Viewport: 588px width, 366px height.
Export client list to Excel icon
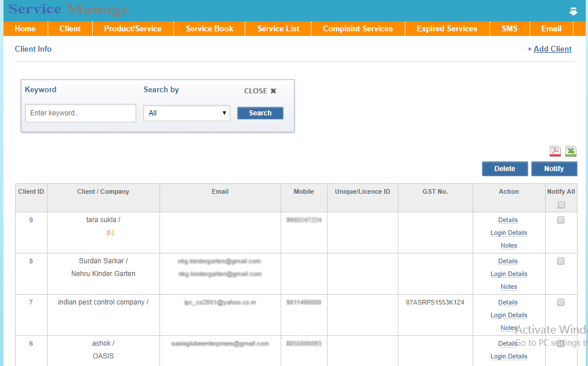click(571, 151)
